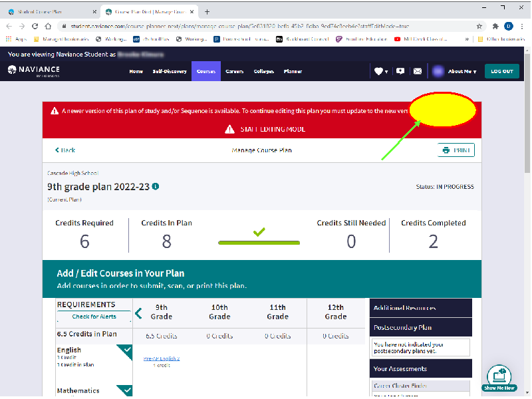Click the "Credits Required" label
532x399 pixels.
pos(84,223)
